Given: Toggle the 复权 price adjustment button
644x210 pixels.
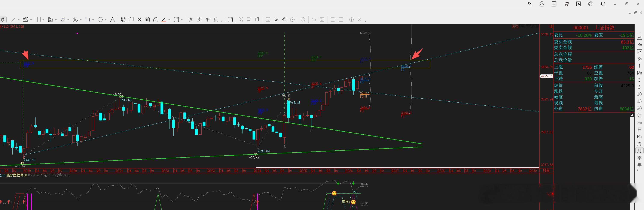Looking at the screenshot, I should point(515,26).
